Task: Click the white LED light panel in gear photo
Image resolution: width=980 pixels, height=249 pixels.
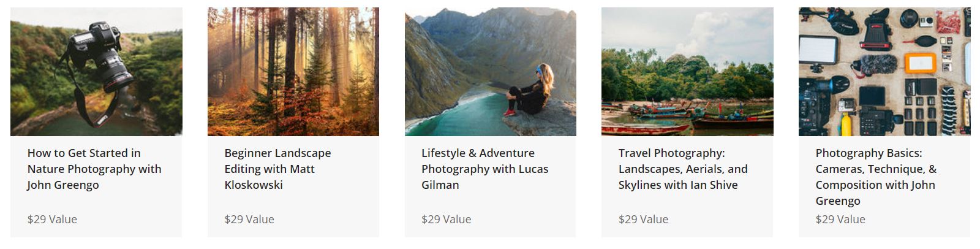Action: click(818, 50)
